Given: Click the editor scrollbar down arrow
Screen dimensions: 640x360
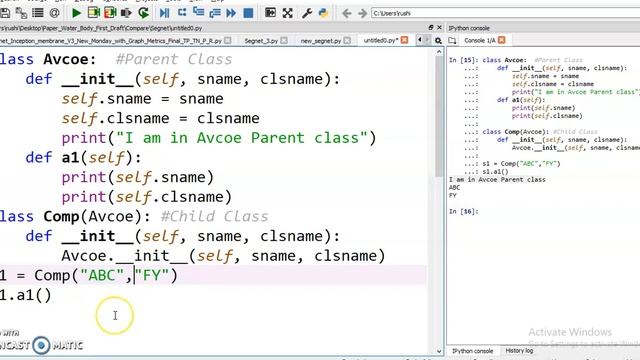Looking at the screenshot, I should (439, 351).
